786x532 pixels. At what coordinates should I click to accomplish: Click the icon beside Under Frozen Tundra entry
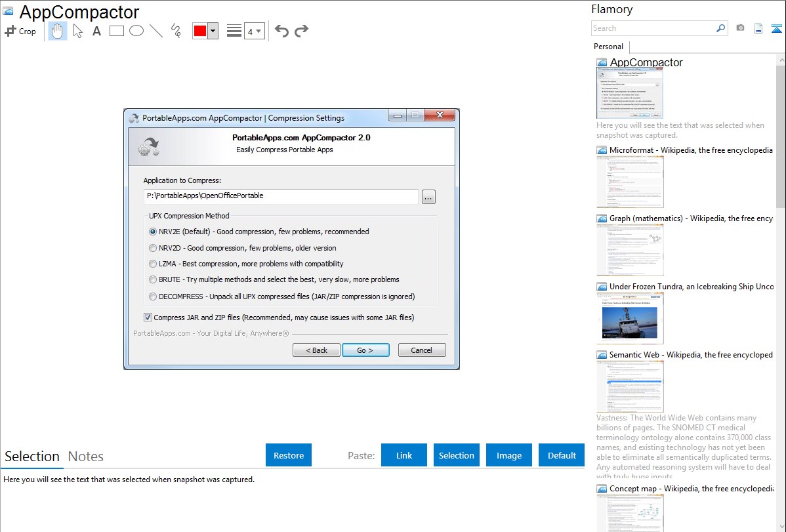coord(602,287)
